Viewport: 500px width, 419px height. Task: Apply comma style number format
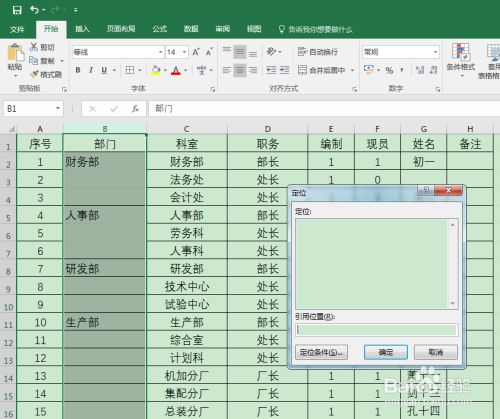[402, 70]
